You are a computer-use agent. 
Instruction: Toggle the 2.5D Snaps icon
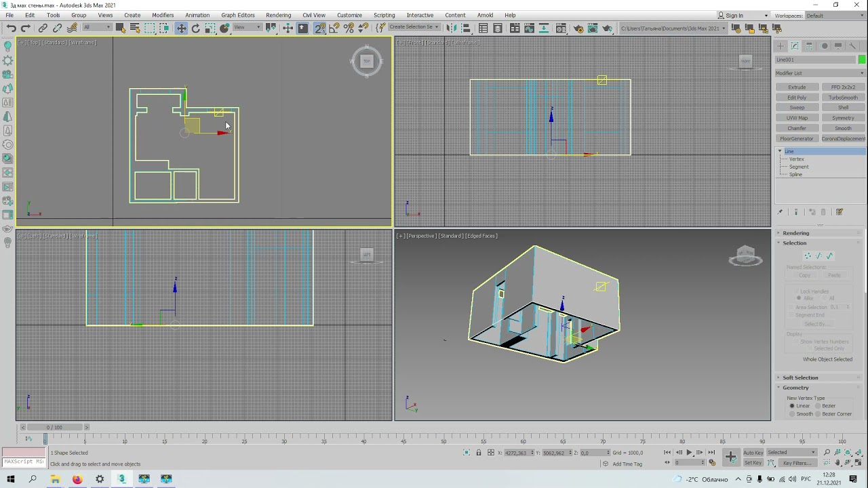coord(320,28)
